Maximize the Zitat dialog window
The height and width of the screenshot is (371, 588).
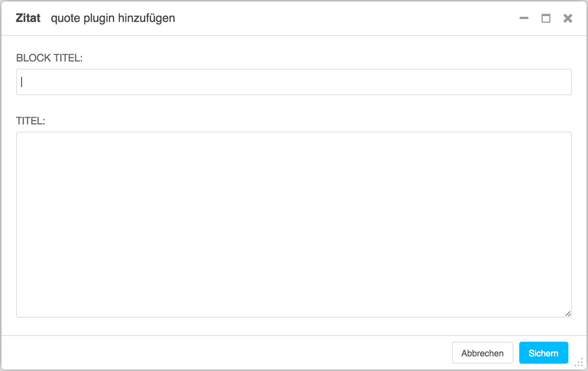tap(546, 18)
